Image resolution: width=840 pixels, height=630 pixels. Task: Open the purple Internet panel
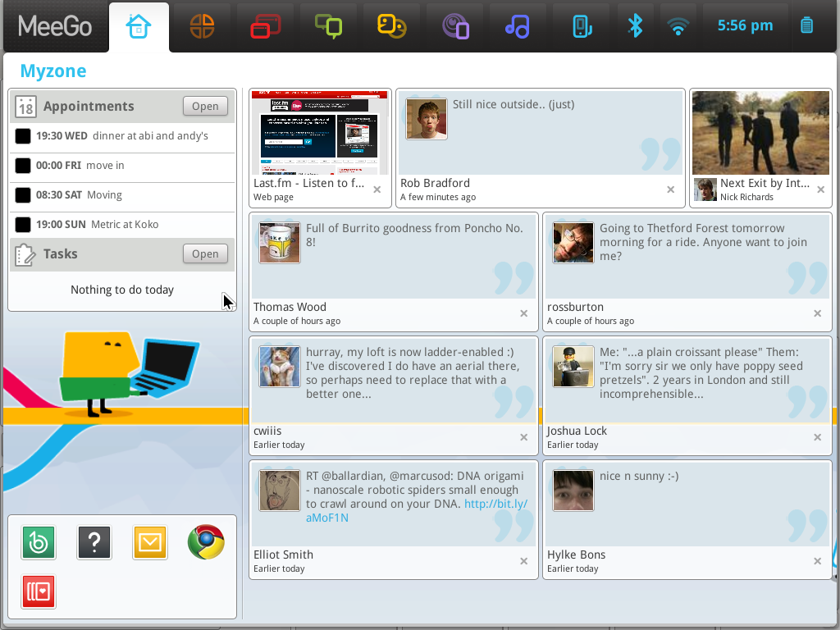454,26
